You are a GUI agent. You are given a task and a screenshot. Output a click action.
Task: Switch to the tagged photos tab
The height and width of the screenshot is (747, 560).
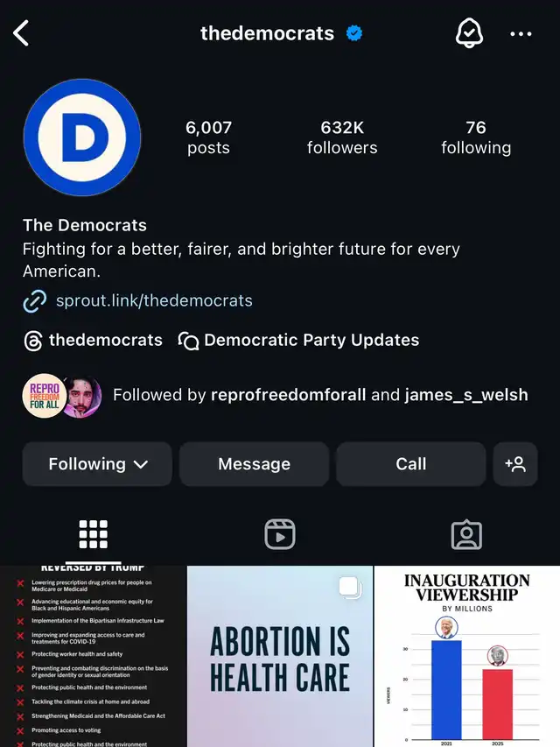pos(466,534)
